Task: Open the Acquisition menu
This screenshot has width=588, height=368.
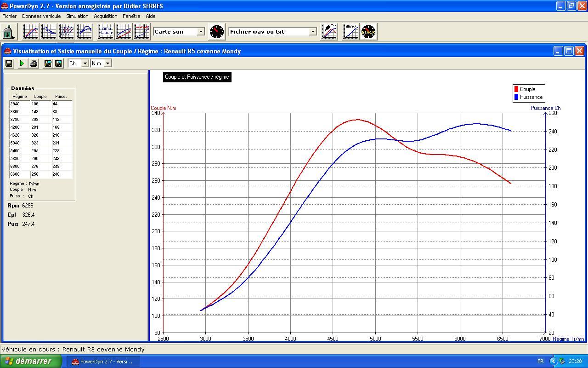Action: (x=106, y=16)
